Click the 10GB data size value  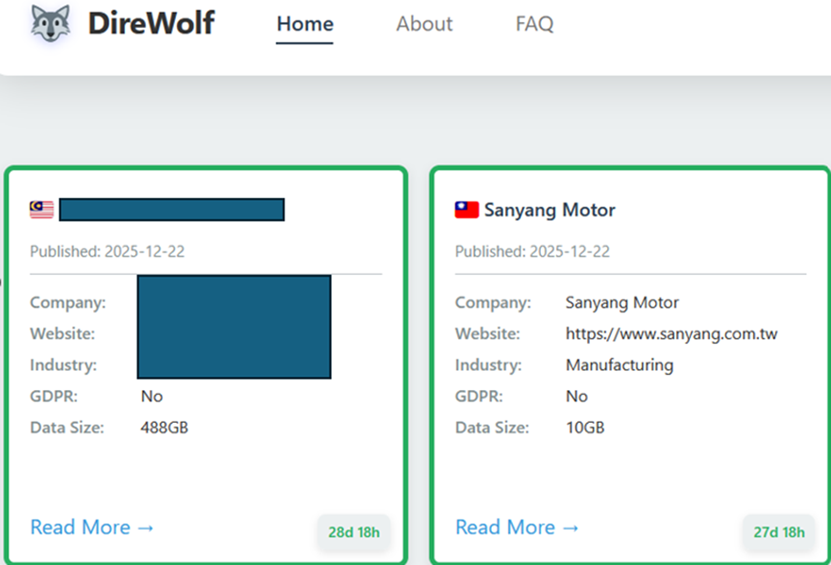click(x=585, y=428)
